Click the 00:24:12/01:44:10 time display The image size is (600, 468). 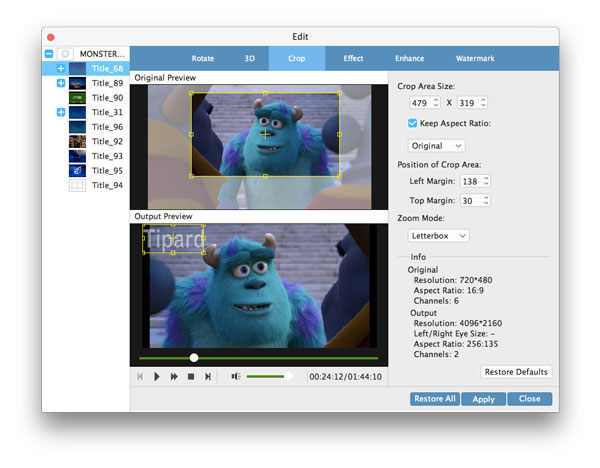[345, 377]
